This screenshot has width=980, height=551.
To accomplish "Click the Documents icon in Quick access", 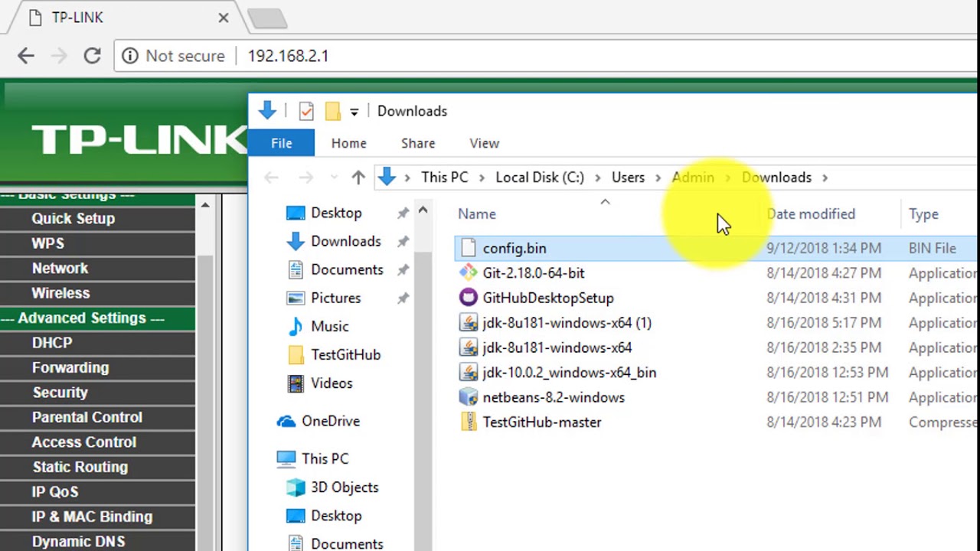I will 296,269.
